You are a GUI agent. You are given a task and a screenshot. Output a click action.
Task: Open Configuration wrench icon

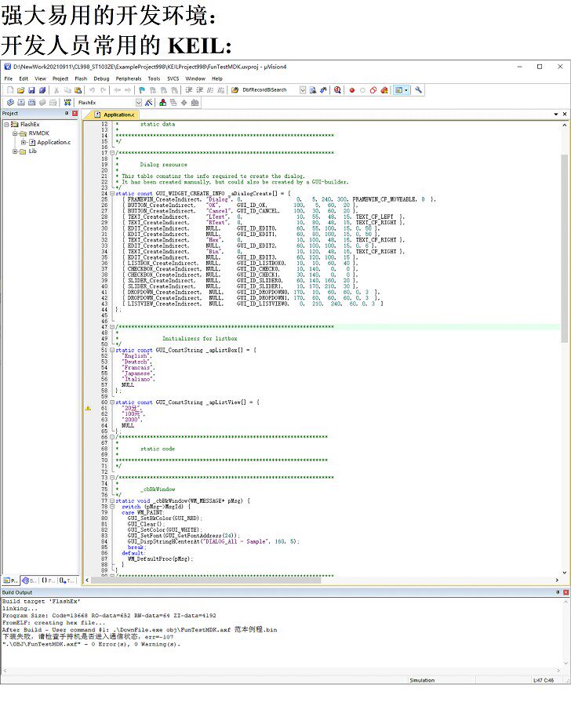pyautogui.click(x=418, y=90)
